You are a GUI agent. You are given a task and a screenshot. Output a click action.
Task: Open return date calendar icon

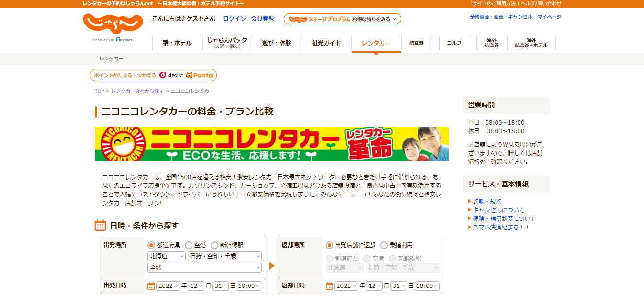pyautogui.click(x=329, y=286)
